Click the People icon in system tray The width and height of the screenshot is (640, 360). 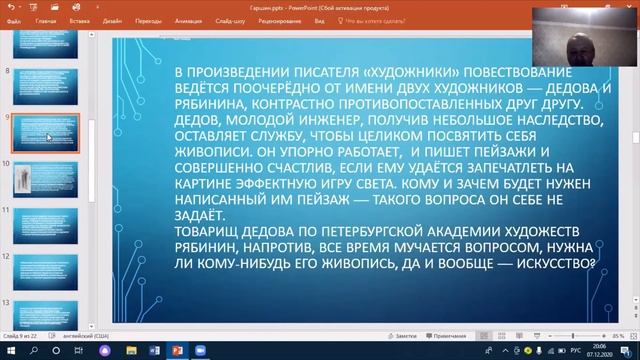tap(489, 351)
